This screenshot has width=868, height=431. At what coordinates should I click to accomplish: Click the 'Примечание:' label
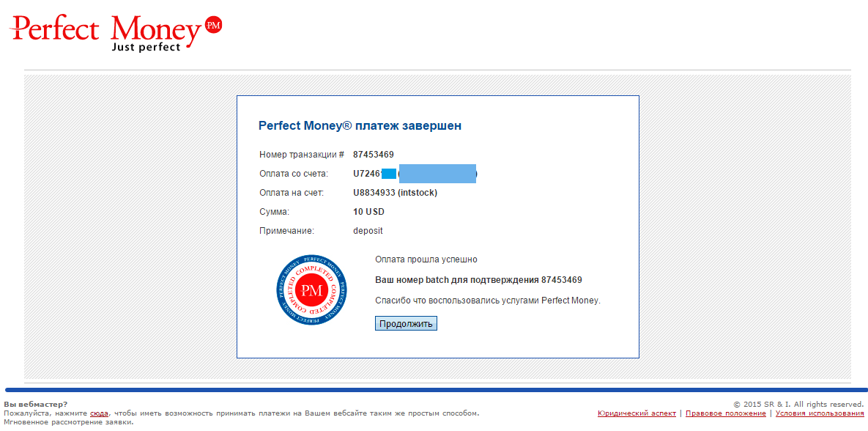point(286,231)
